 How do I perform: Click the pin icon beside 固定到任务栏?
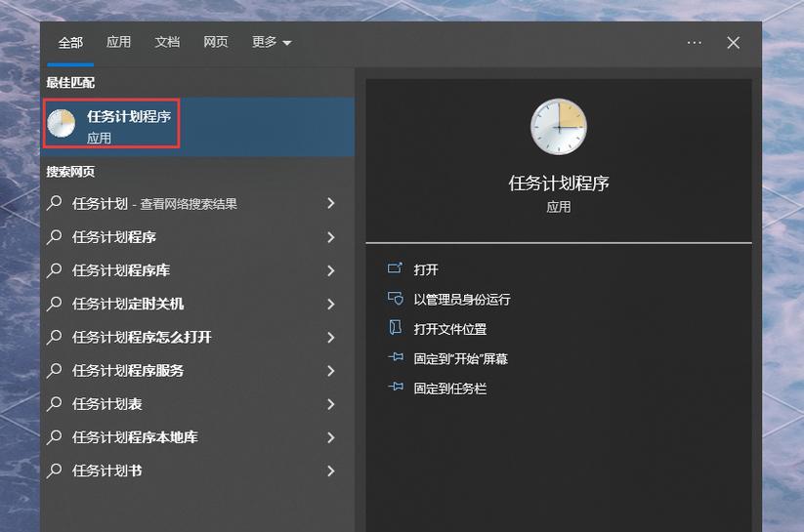pyautogui.click(x=395, y=387)
